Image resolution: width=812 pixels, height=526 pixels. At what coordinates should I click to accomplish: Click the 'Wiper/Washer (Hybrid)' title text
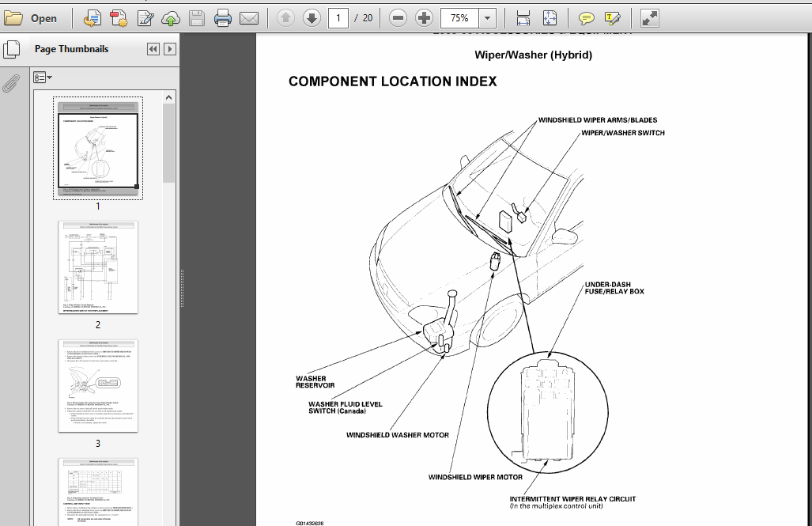(534, 55)
